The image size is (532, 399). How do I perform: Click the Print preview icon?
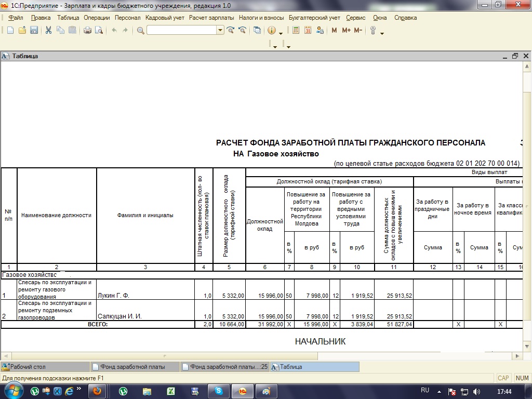(x=98, y=30)
